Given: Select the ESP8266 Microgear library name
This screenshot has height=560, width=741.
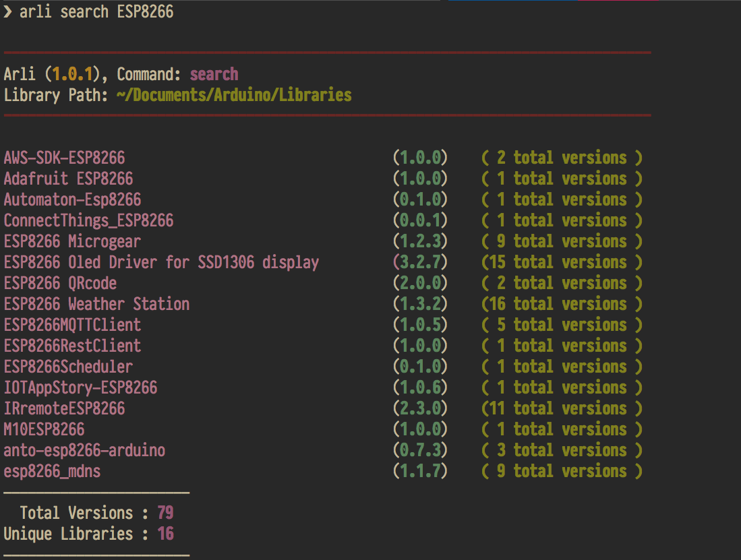Looking at the screenshot, I should coord(72,241).
